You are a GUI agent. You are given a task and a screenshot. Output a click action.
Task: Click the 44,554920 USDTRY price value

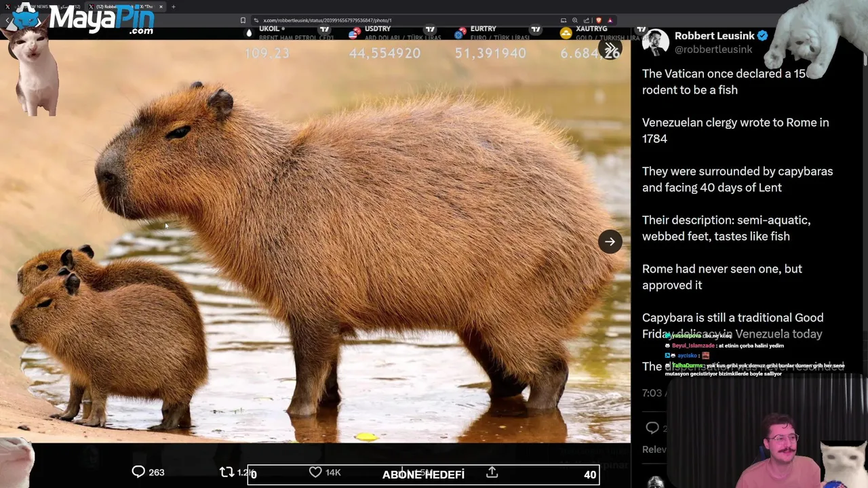(x=384, y=53)
